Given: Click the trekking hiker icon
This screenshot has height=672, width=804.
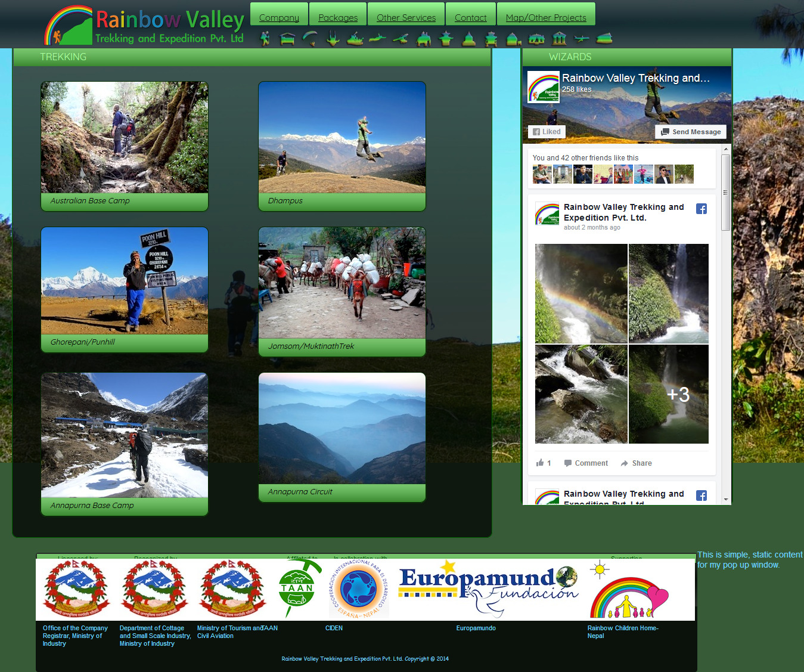Looking at the screenshot, I should (x=265, y=39).
